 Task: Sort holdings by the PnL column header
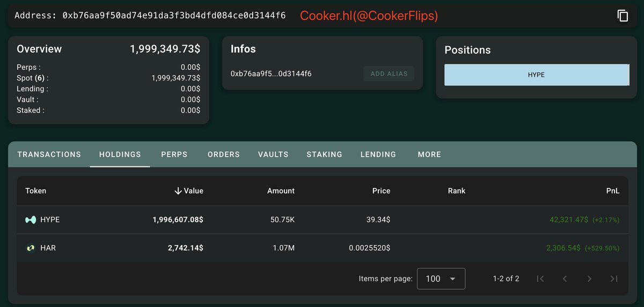(x=612, y=191)
